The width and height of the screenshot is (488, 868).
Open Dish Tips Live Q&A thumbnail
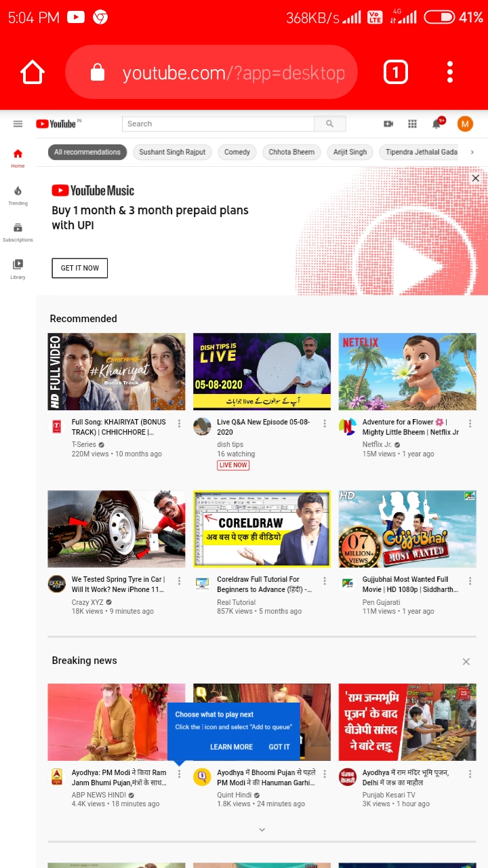point(262,372)
